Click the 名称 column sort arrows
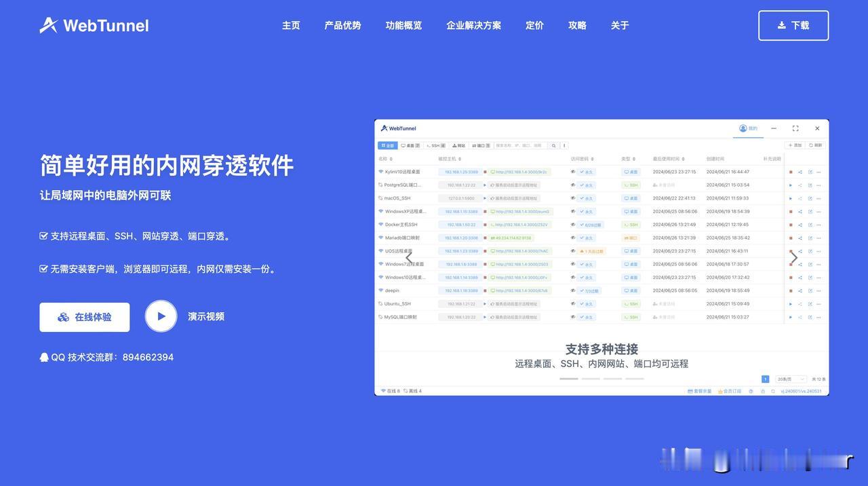This screenshot has width=868, height=486. [391, 159]
